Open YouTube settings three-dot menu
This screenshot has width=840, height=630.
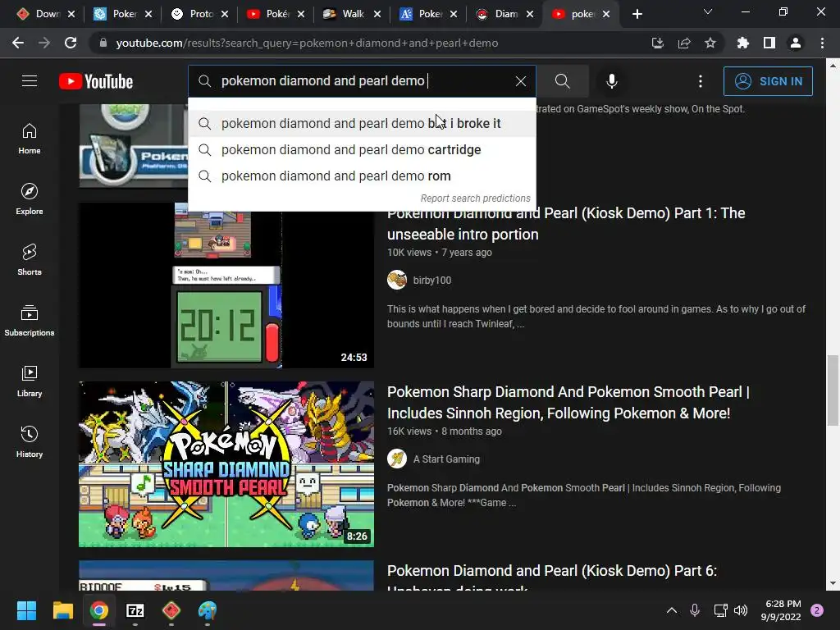tap(701, 81)
